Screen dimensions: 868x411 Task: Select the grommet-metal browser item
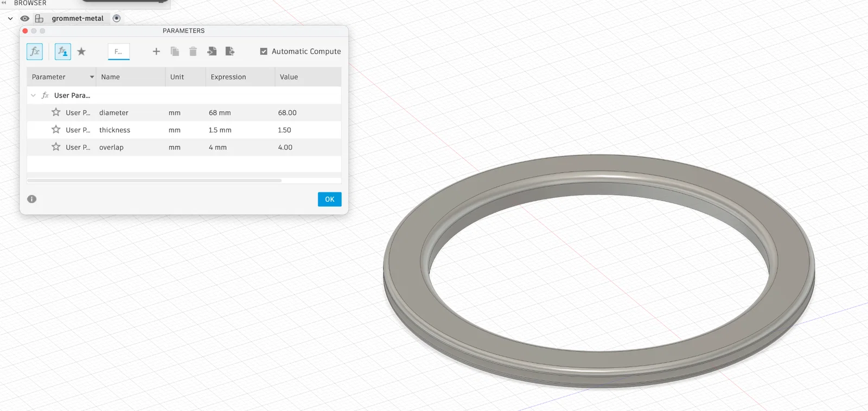[x=78, y=18]
